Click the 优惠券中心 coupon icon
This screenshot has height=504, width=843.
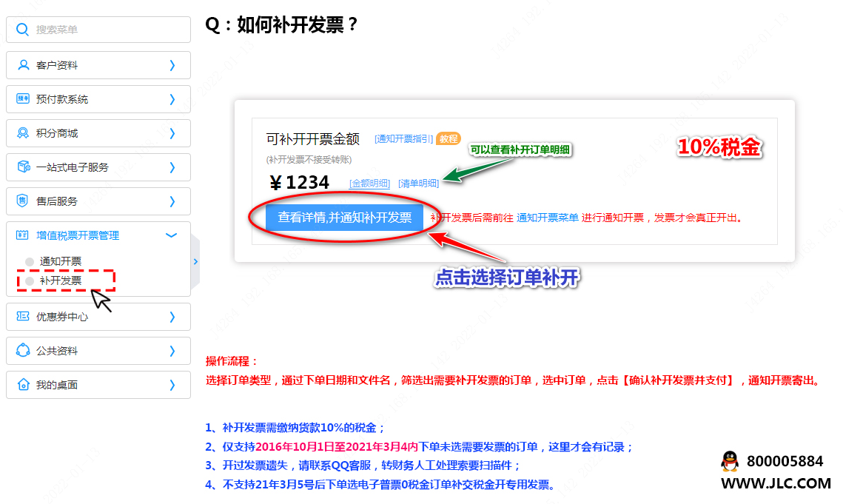click(23, 317)
